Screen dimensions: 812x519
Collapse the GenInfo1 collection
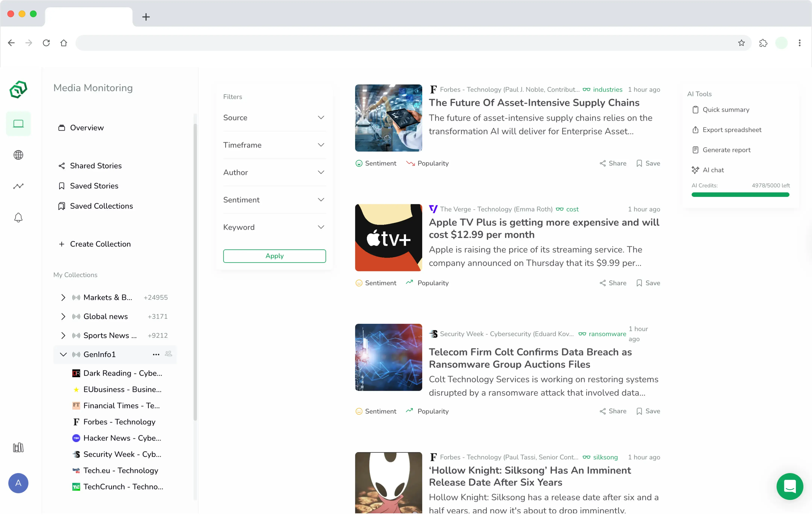[63, 354]
